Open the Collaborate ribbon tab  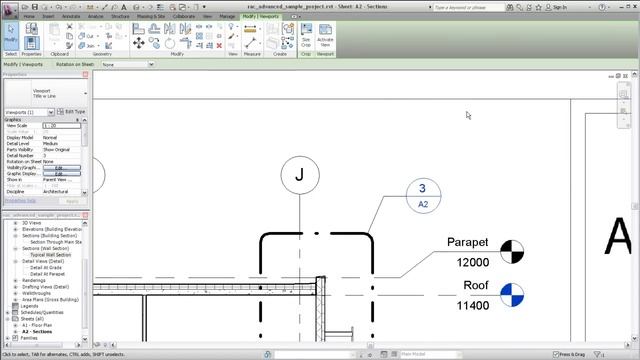click(184, 16)
